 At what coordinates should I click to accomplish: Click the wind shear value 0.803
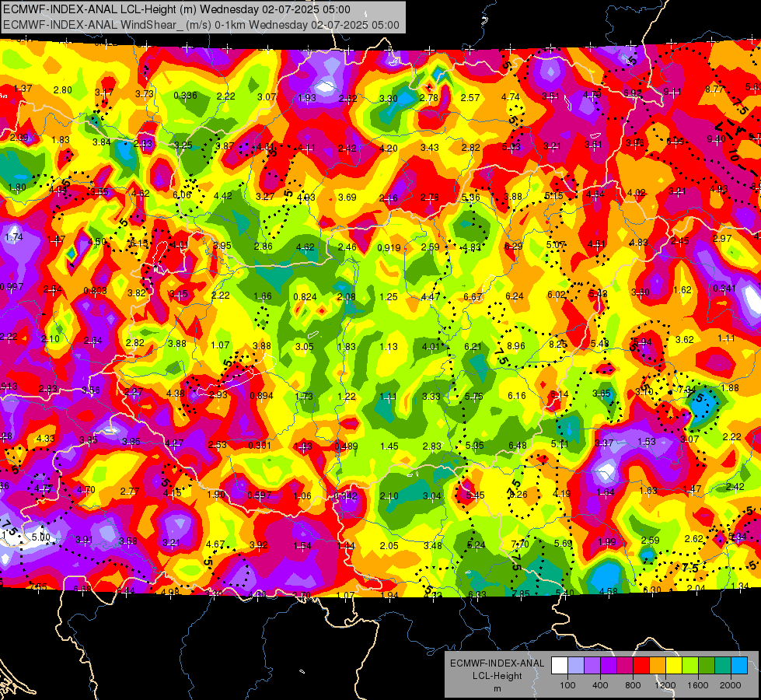point(95,291)
